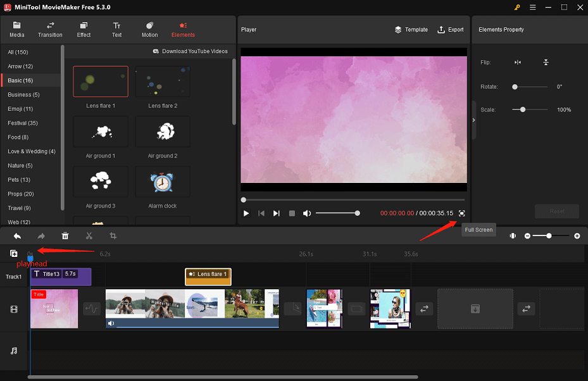The height and width of the screenshot is (381, 588).
Task: Add a new track with the plus icon
Action: pos(13,254)
